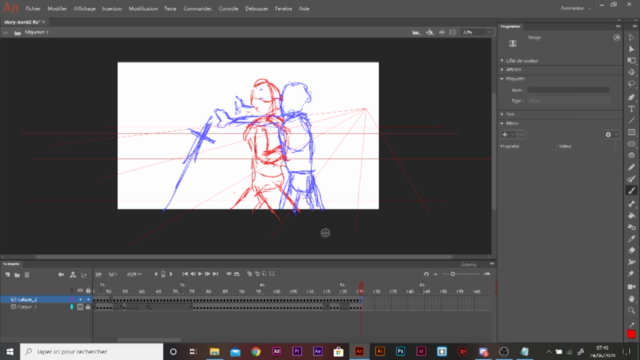Select the Lasso tool
This screenshot has height=360, width=640.
(x=631, y=84)
